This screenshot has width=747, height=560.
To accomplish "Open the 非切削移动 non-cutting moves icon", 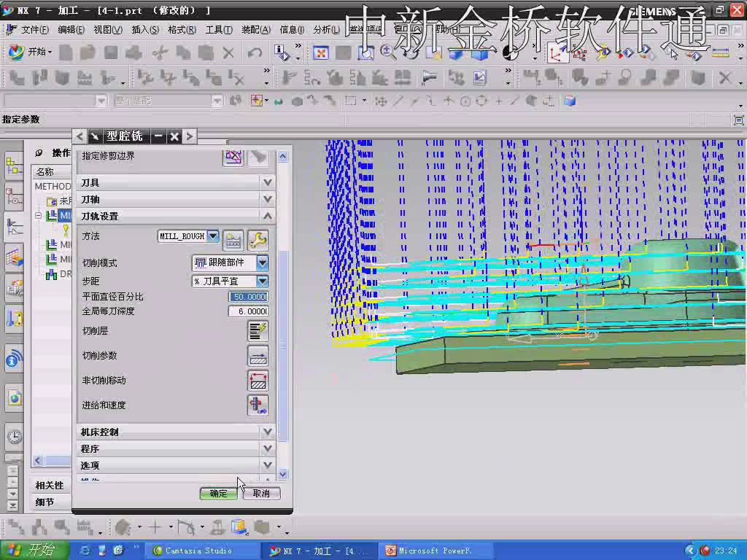I will [x=258, y=381].
